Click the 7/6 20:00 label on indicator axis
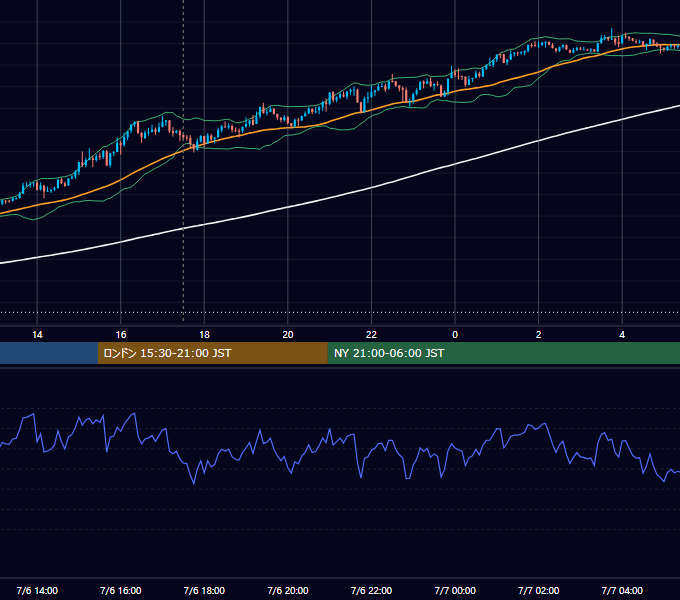Viewport: 680px width, 600px height. coord(288,590)
